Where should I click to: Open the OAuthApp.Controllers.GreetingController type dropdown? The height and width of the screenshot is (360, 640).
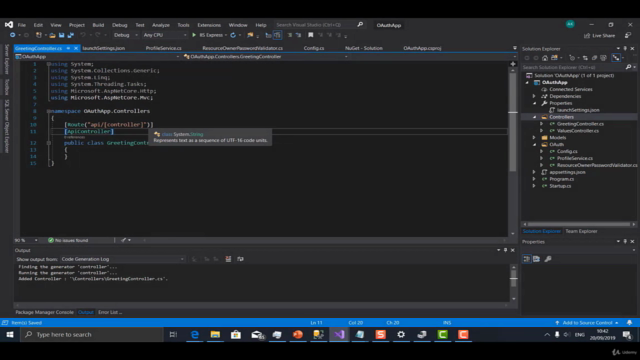[266, 57]
